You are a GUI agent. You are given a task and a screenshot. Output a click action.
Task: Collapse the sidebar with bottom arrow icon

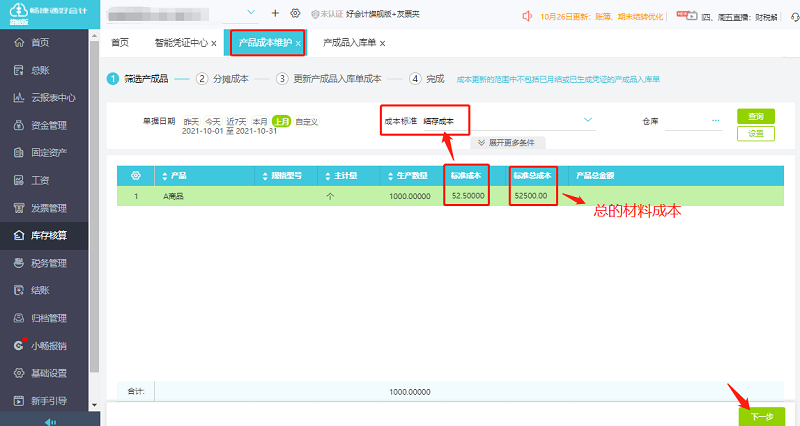[x=50, y=421]
